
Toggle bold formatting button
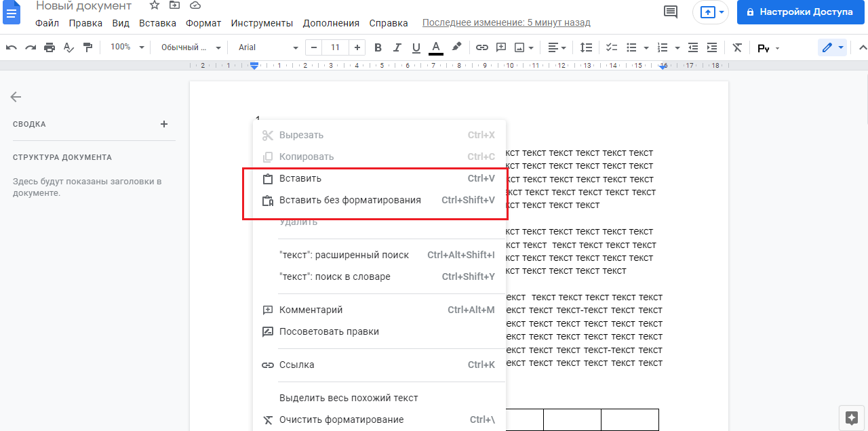pos(378,47)
